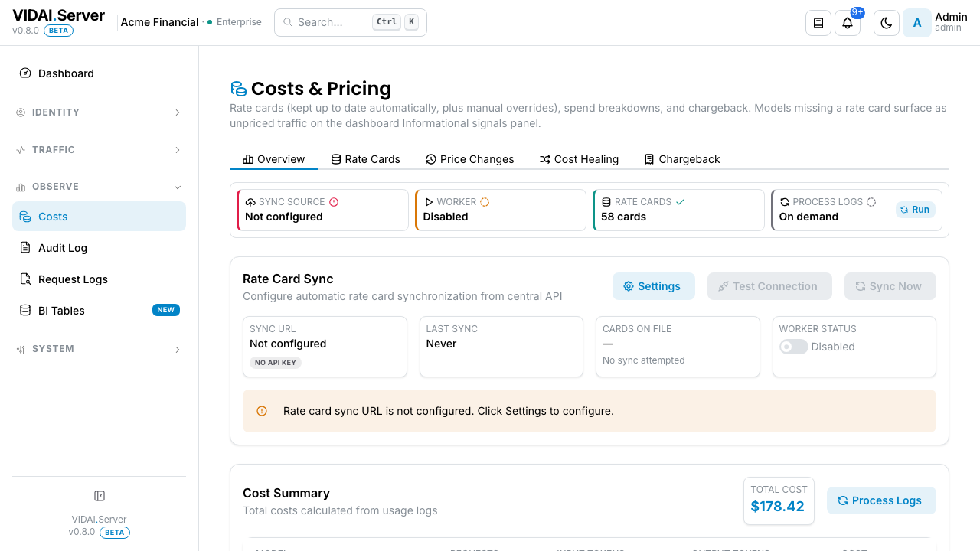
Task: Open the Price Changes tab
Action: 469,159
